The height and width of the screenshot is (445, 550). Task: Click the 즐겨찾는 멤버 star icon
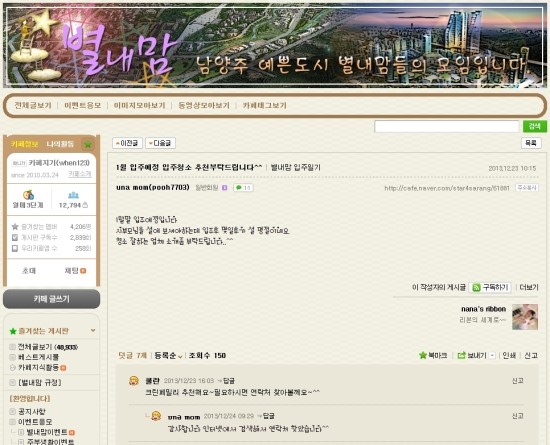[15, 227]
